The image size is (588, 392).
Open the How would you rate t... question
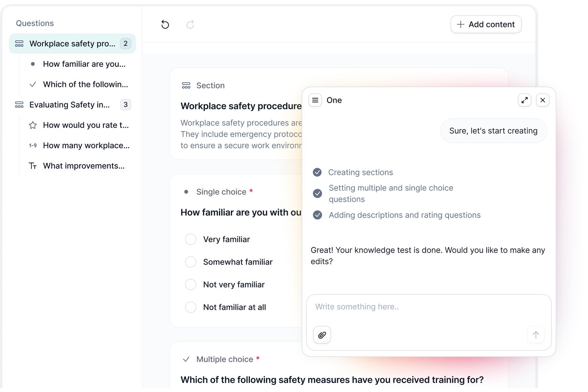86,125
